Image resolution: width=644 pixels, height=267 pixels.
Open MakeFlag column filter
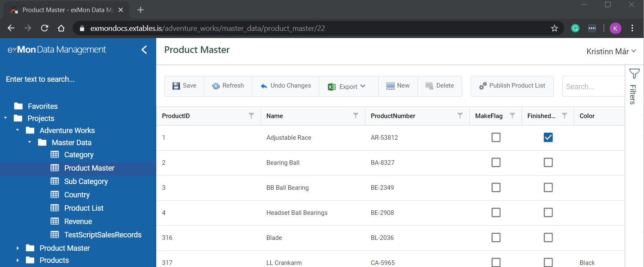[x=512, y=116]
